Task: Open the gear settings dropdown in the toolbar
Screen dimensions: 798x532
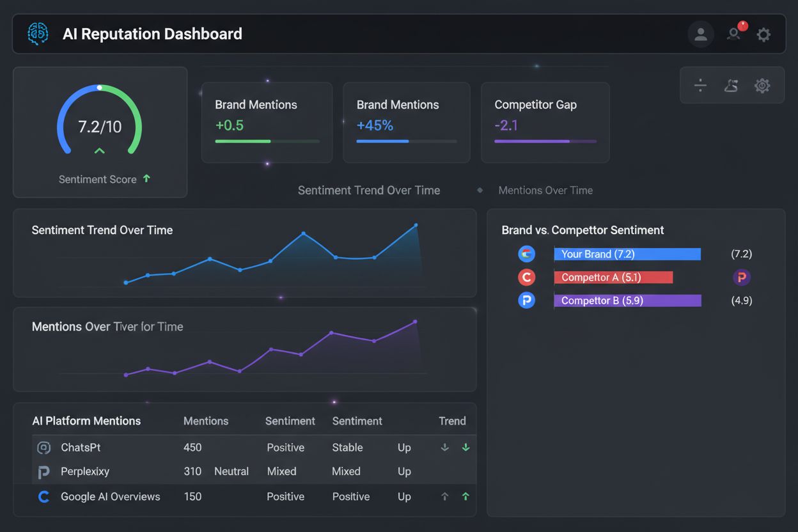Action: 762,85
